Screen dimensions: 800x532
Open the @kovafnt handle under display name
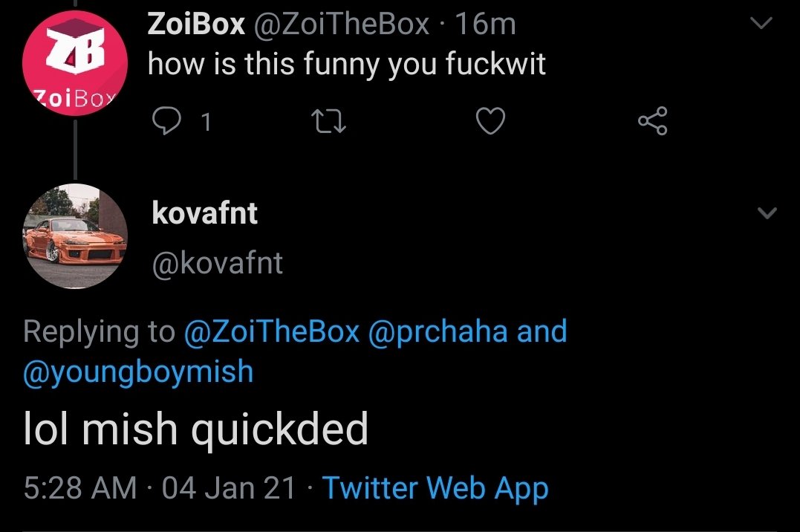[217, 263]
